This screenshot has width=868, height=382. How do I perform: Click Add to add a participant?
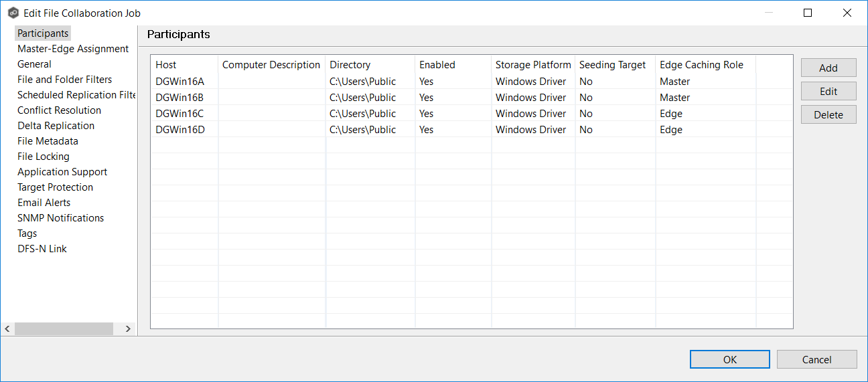pyautogui.click(x=828, y=68)
